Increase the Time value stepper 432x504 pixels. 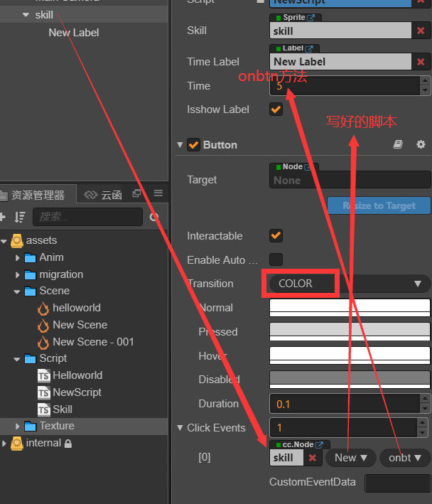click(425, 81)
